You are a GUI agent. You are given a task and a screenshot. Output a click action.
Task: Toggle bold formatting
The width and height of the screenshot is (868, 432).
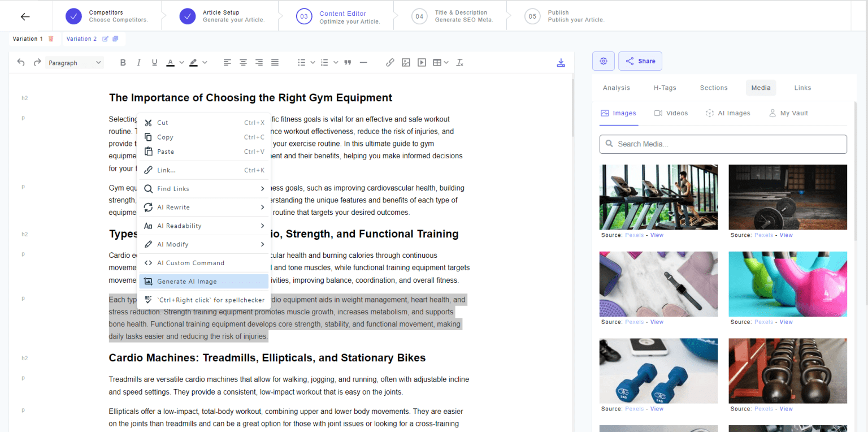click(x=123, y=63)
